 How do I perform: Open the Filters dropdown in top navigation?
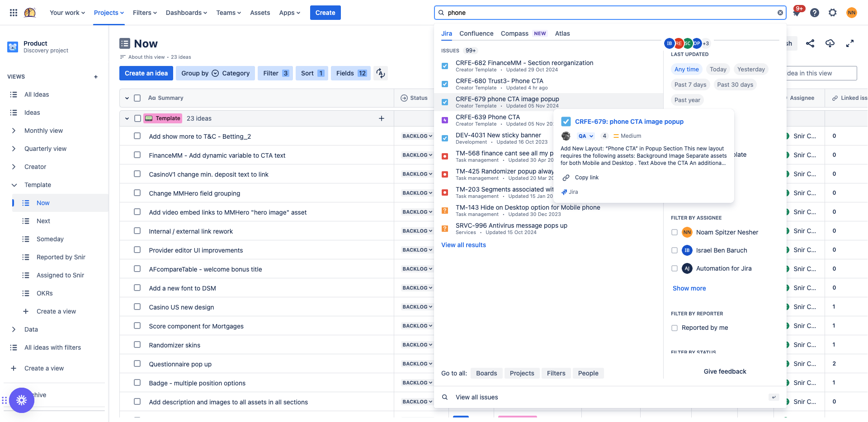(145, 13)
